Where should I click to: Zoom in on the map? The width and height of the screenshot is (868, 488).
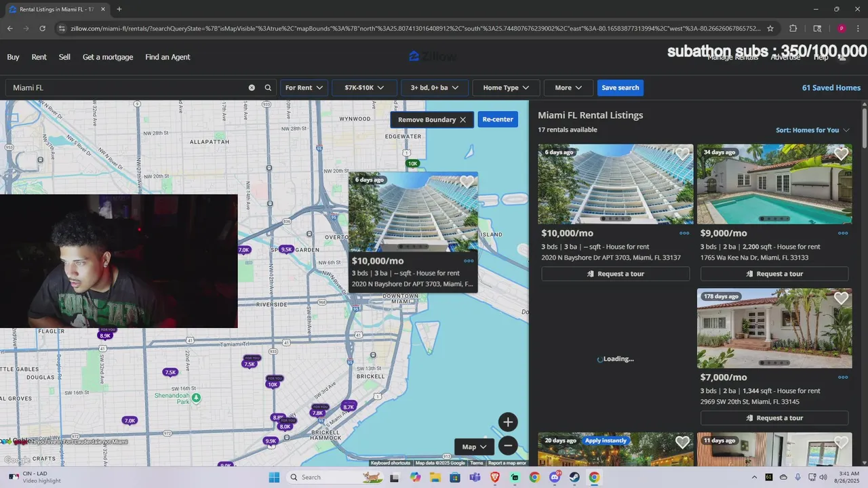(508, 422)
